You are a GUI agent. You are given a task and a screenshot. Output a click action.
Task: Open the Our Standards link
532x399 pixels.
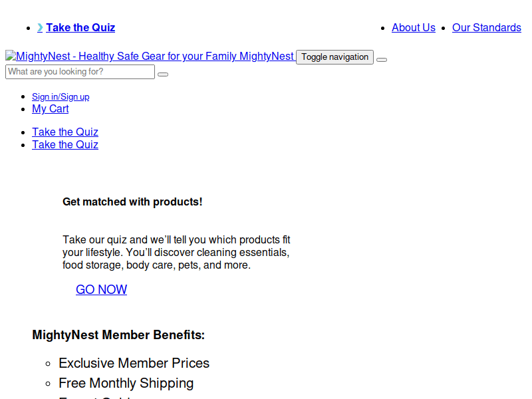click(486, 27)
